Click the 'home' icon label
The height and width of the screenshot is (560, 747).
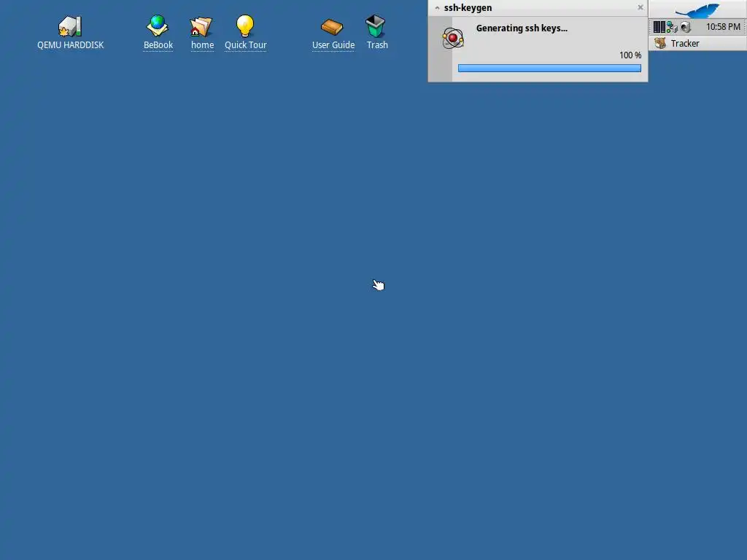point(202,44)
